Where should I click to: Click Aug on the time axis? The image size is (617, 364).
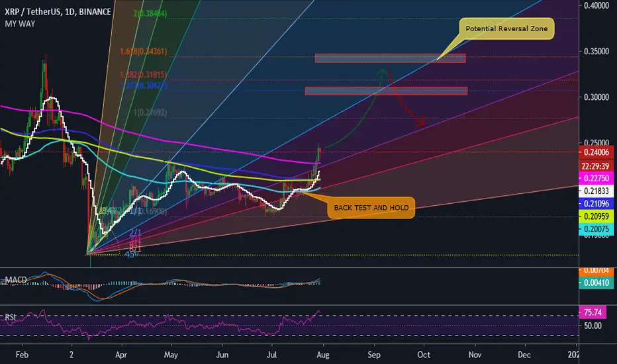coord(322,355)
